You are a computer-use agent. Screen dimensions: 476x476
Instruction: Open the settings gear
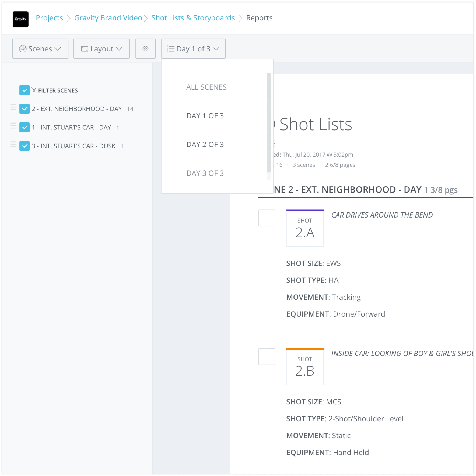point(145,49)
